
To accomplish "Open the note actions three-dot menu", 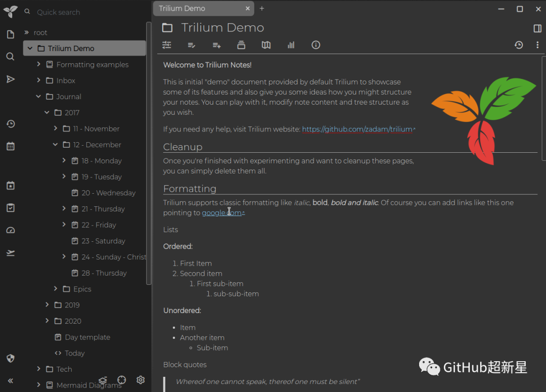I will coord(537,45).
